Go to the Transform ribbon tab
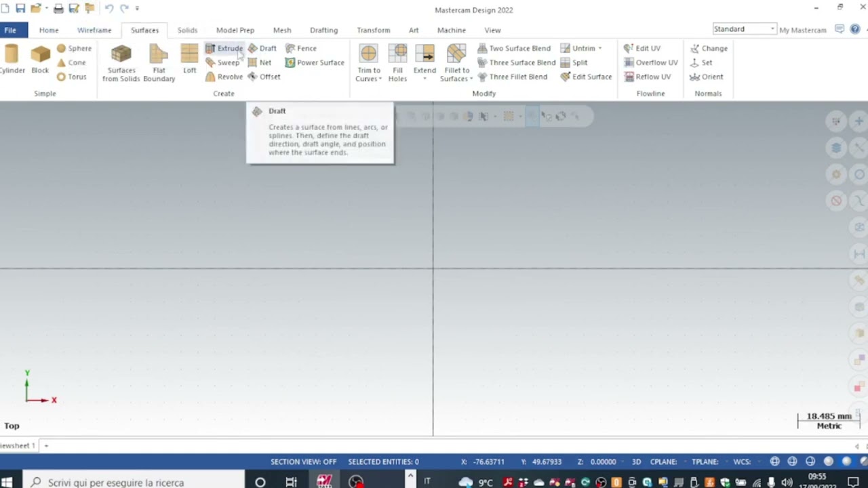The width and height of the screenshot is (868, 488). point(374,30)
